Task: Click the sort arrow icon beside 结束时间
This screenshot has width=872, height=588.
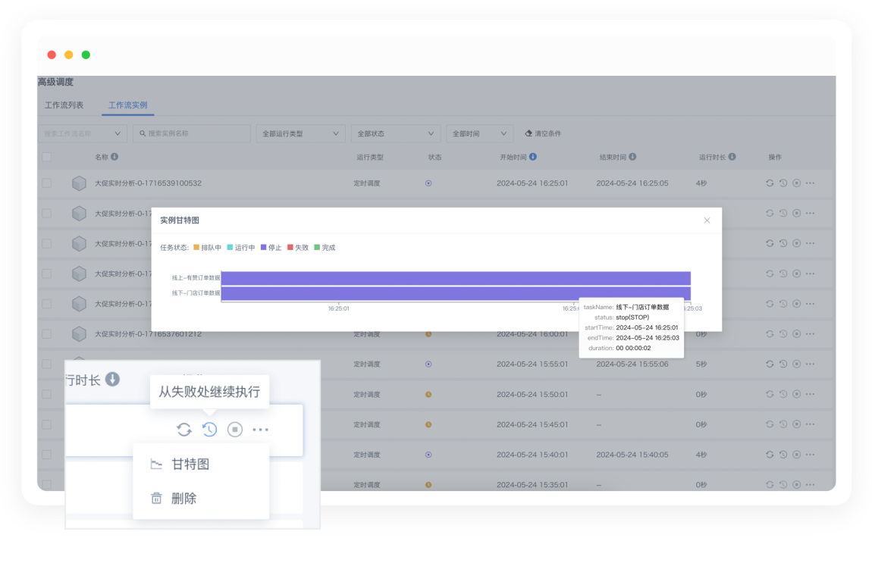Action: point(632,157)
